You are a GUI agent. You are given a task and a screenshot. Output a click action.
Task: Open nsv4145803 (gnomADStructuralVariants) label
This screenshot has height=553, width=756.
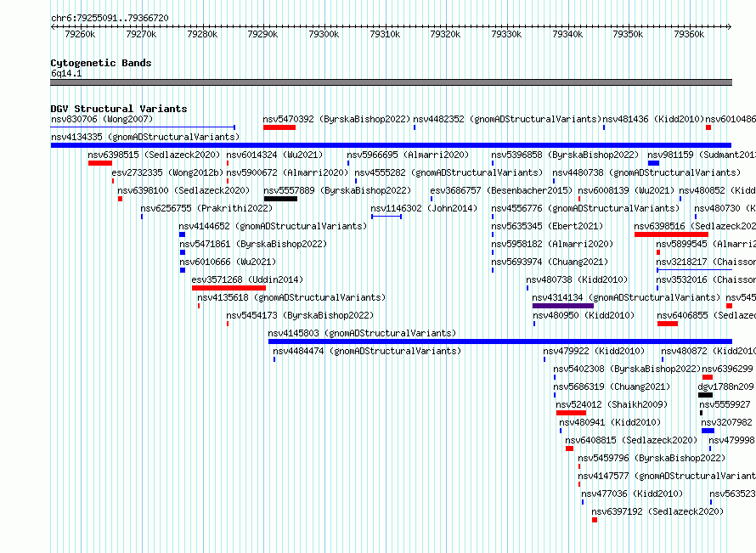click(x=362, y=333)
